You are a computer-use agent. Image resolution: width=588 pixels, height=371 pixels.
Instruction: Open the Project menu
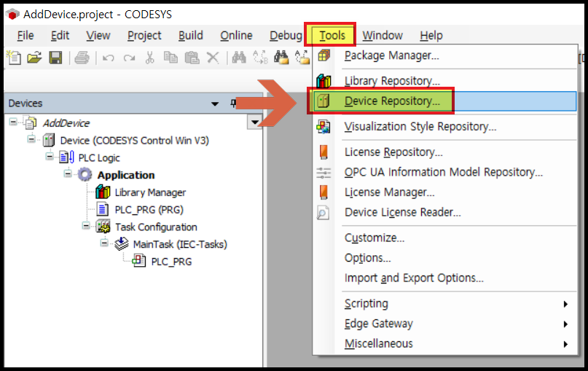pyautogui.click(x=144, y=36)
